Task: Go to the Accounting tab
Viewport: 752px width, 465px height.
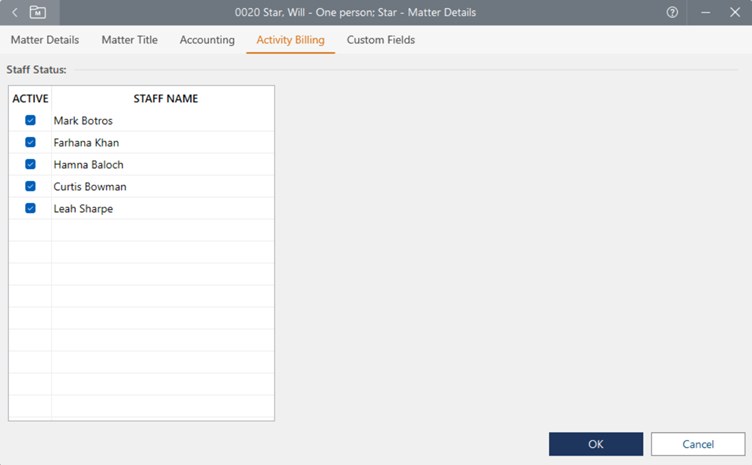Action: point(207,40)
